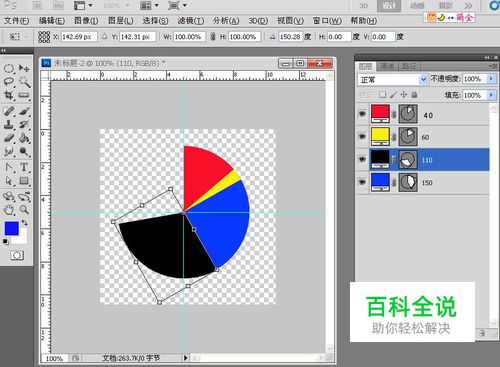Viewport: 500px width, 367px height.
Task: Select the Move tool
Action: coord(24,68)
